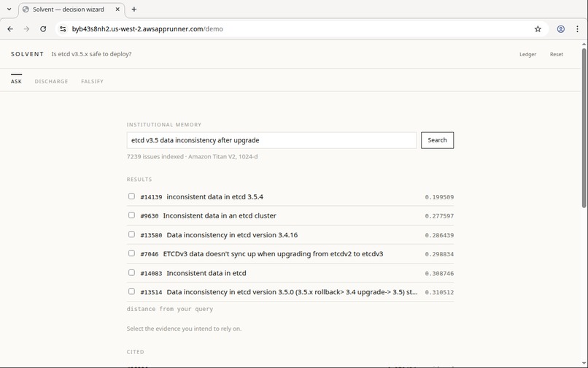Select checkbox for issue #7046
Viewport: 588px width, 368px height.
tap(131, 253)
